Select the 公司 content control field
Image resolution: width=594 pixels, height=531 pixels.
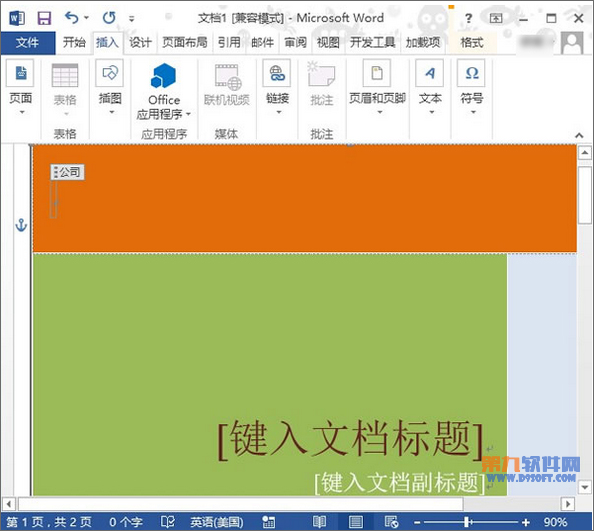[67, 172]
